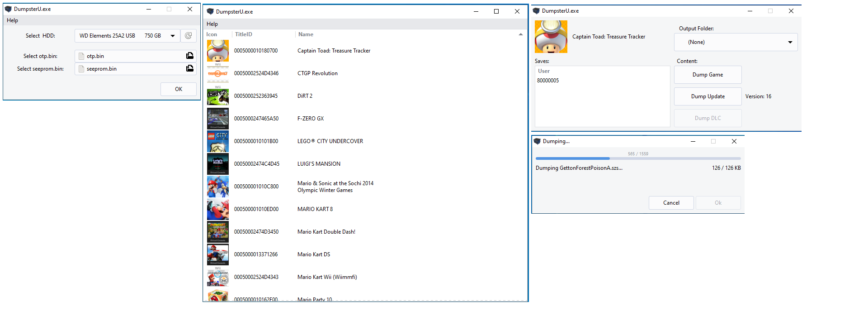
Task: Click DiRT 2 game icon
Action: pos(218,96)
